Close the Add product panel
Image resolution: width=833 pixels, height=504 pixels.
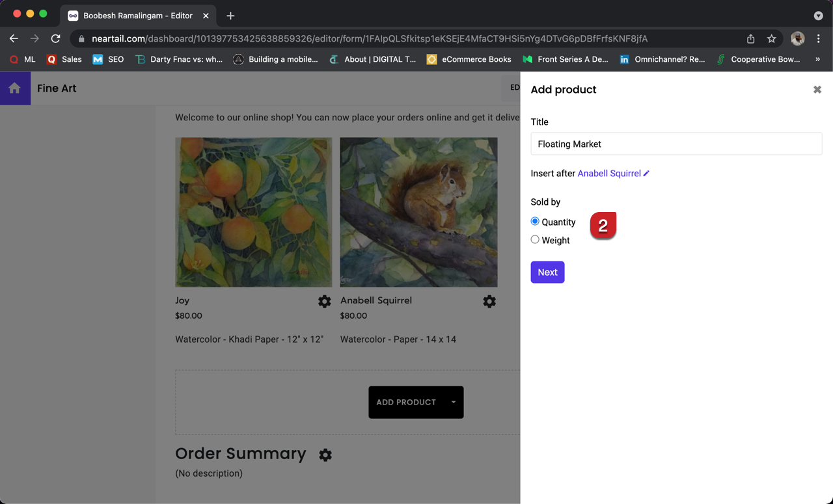(x=817, y=90)
